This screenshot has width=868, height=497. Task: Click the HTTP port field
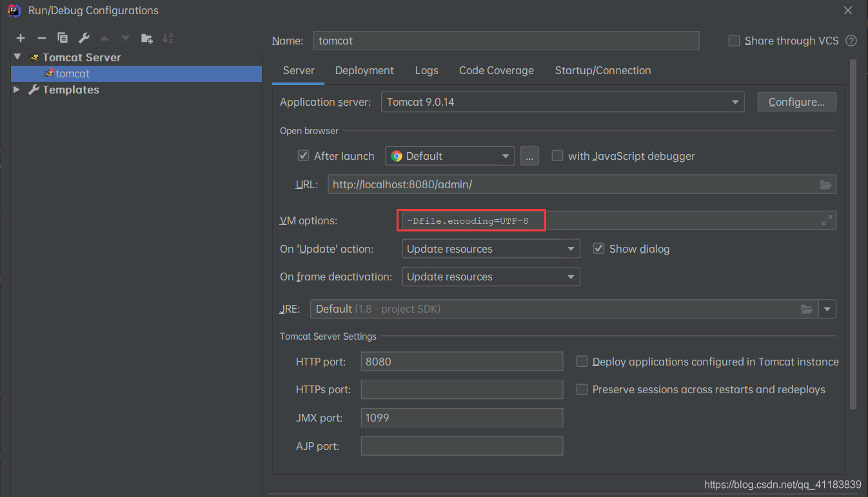coord(462,362)
